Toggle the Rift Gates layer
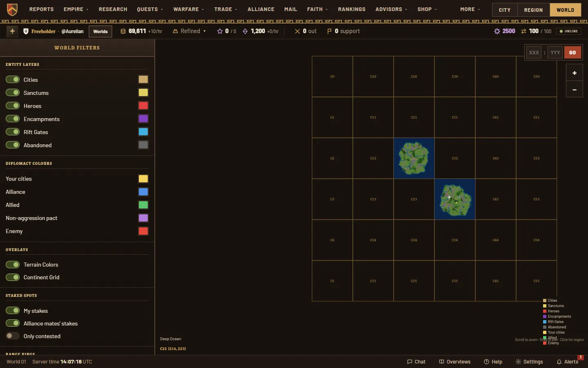Screen dimensions: 588x368 (x=13, y=132)
